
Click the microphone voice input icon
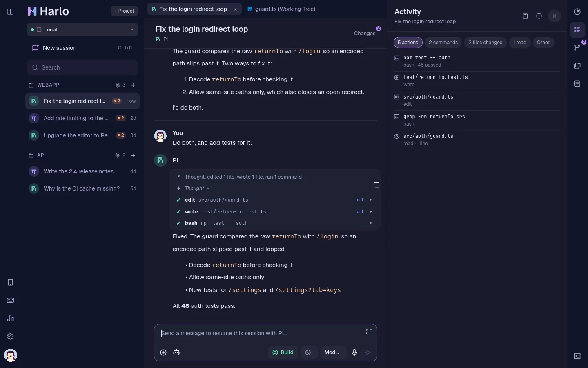click(354, 352)
